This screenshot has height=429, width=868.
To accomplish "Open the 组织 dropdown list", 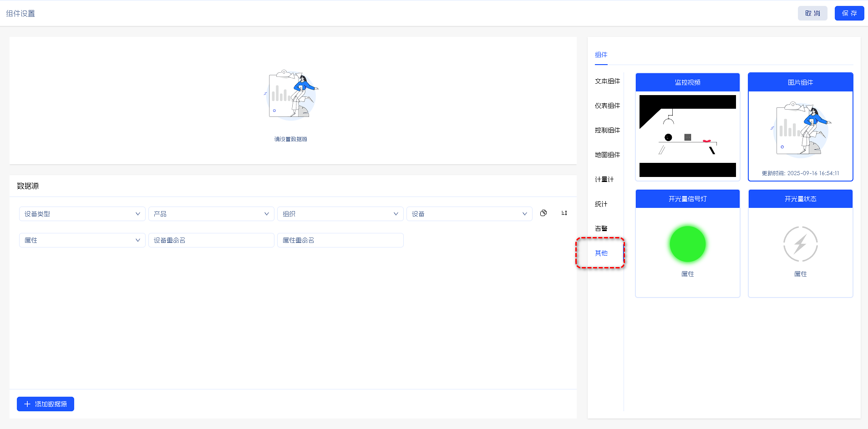I will click(340, 214).
